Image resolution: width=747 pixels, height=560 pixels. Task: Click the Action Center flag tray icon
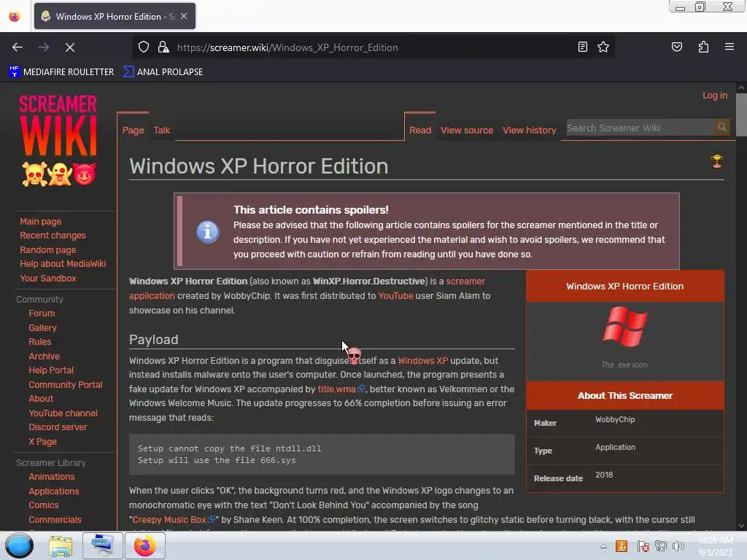click(x=643, y=546)
